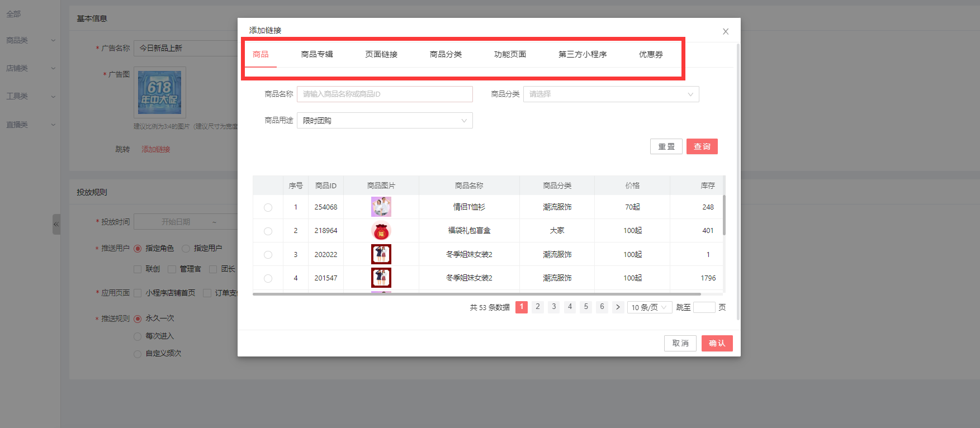Switch to the 商品专辑 tab

click(x=316, y=54)
